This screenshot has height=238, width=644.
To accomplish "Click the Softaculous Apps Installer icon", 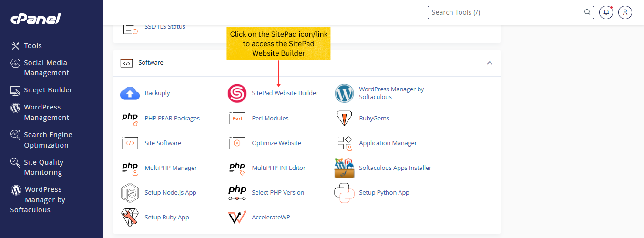I will coord(344,168).
